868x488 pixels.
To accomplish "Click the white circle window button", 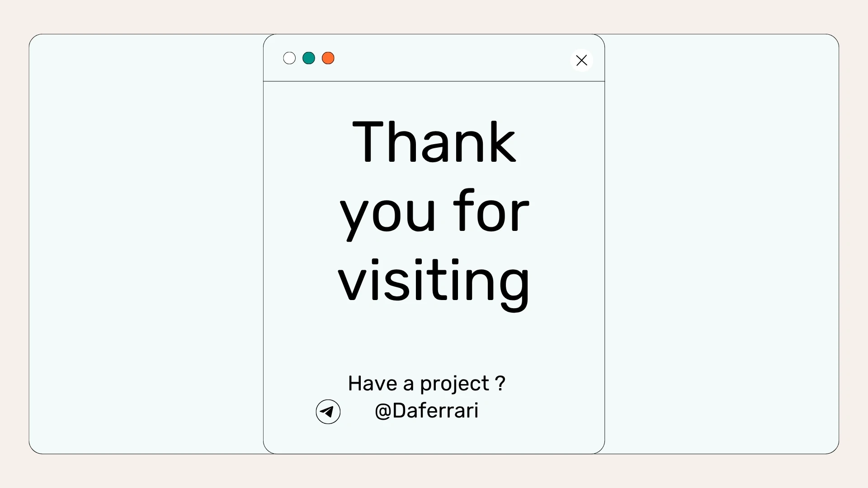I will [289, 58].
